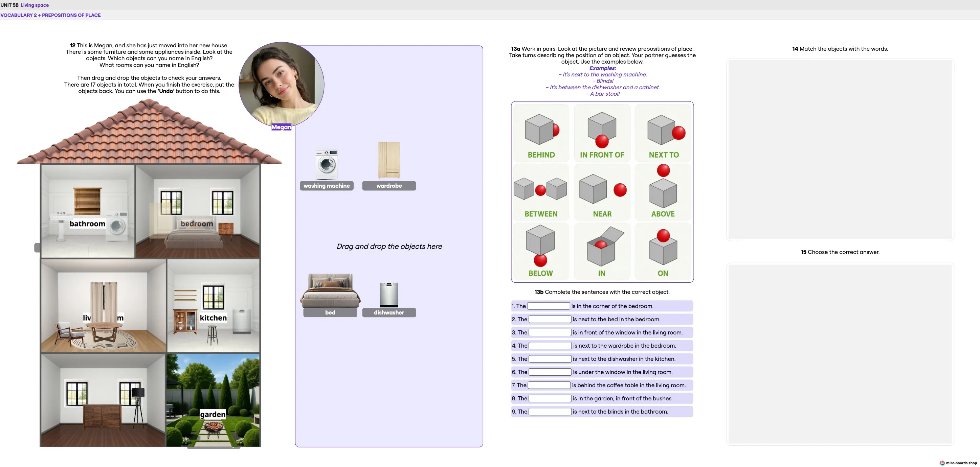Click the blank for sentence 4 next to wardrobe
Viewport: 980px width, 467px height.
point(550,345)
